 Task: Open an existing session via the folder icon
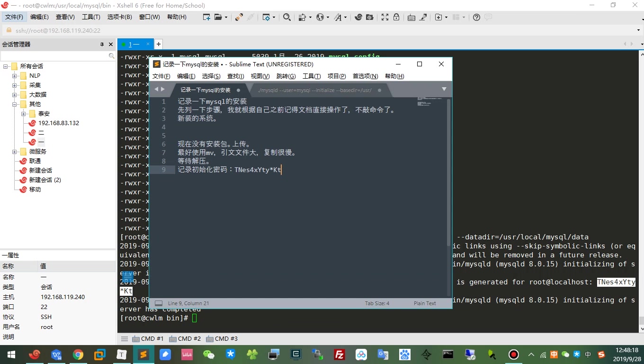click(x=217, y=17)
